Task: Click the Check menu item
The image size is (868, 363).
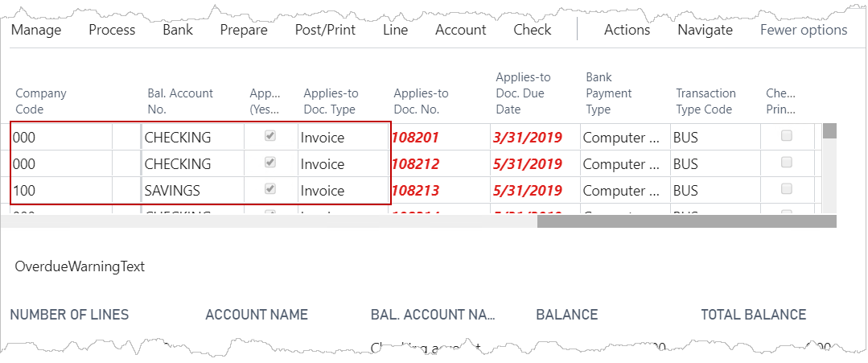Action: [x=533, y=30]
